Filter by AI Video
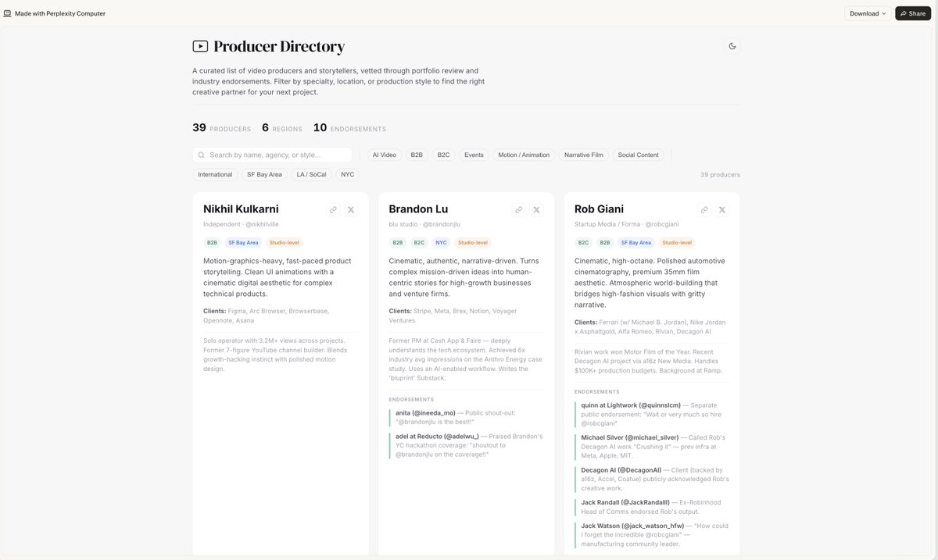938x560 pixels. tap(385, 155)
